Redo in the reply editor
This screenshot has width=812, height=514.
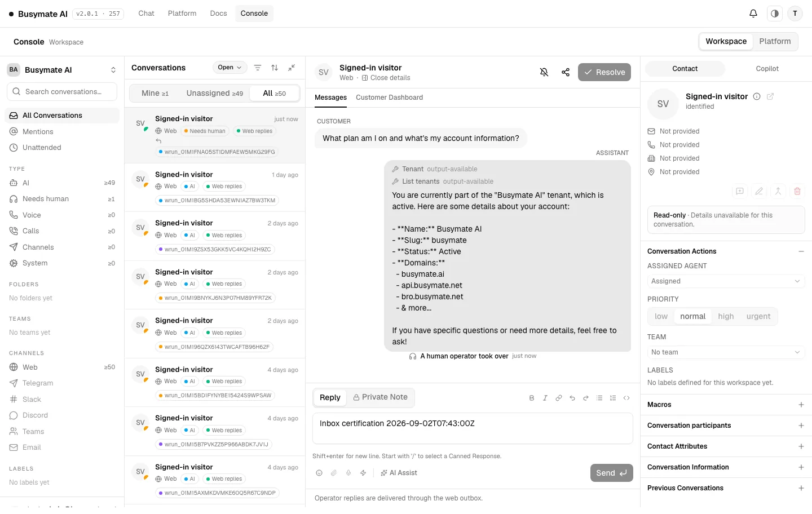[x=586, y=398]
